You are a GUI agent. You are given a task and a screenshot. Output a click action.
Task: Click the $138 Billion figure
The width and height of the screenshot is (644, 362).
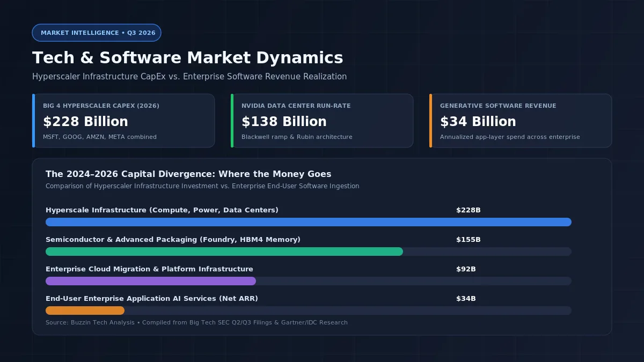point(284,122)
